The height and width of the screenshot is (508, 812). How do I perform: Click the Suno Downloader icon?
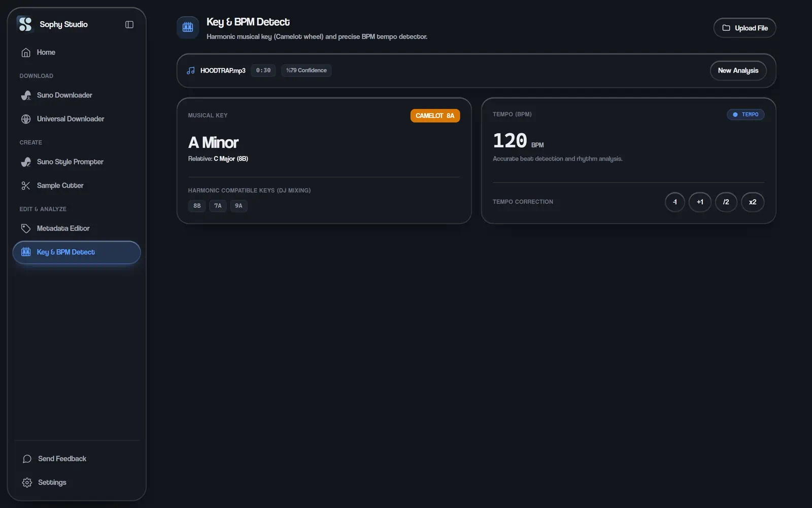[26, 95]
